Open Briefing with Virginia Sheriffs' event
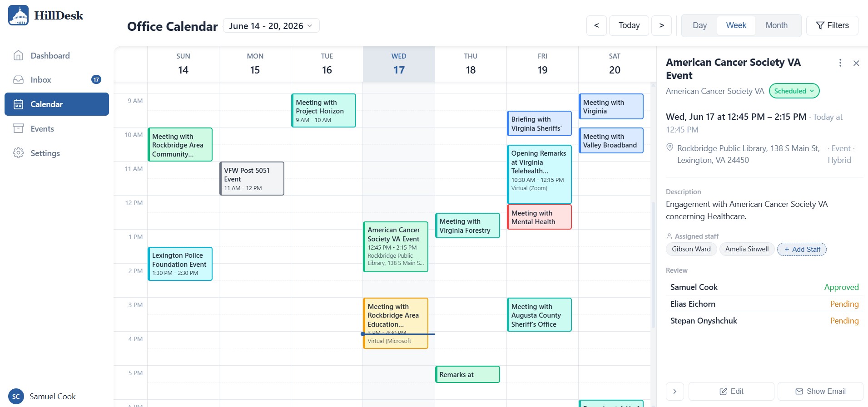 tap(539, 123)
